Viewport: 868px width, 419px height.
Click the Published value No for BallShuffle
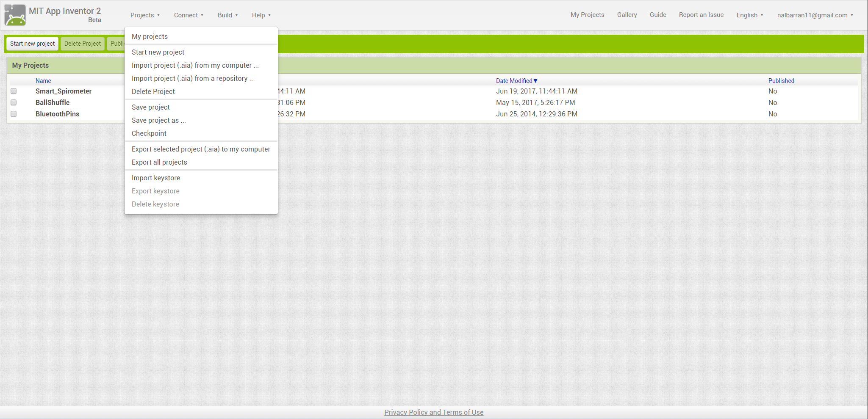(x=773, y=102)
